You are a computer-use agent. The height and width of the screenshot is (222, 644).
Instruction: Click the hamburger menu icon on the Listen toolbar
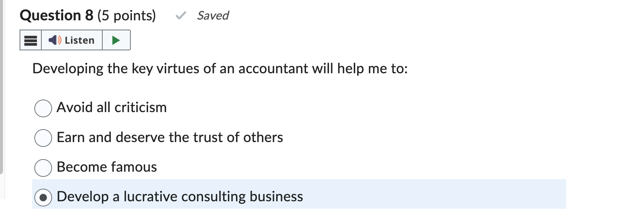(x=31, y=40)
